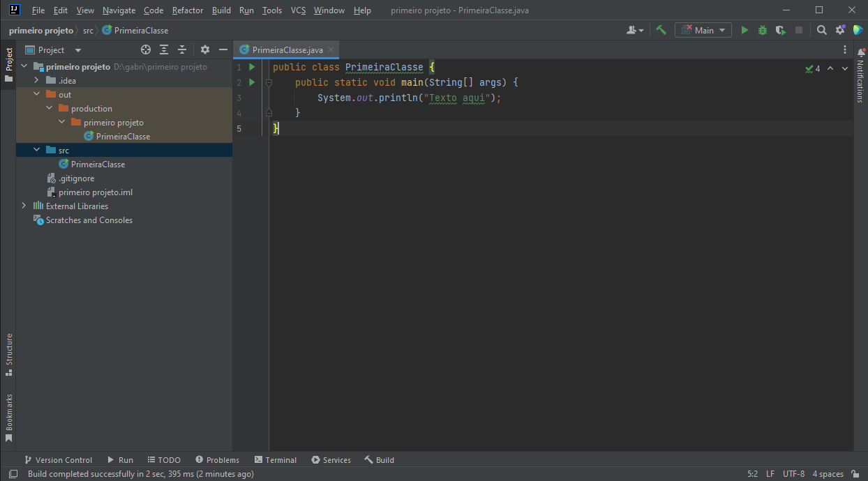This screenshot has height=481, width=868.
Task: Open the Code With Me user icon
Action: (635, 30)
